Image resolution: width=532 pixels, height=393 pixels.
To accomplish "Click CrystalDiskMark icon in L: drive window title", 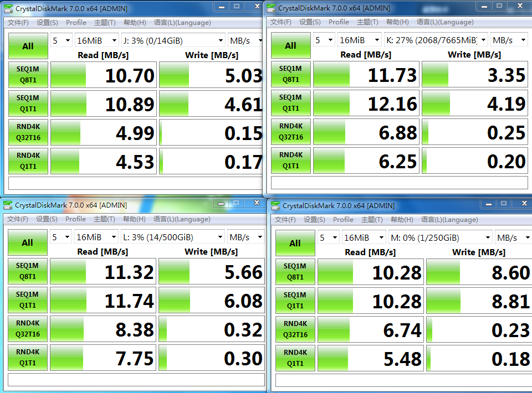I will click(8, 205).
